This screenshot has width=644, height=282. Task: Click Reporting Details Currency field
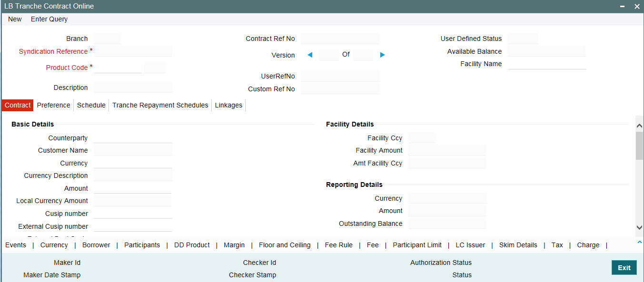coord(447,198)
